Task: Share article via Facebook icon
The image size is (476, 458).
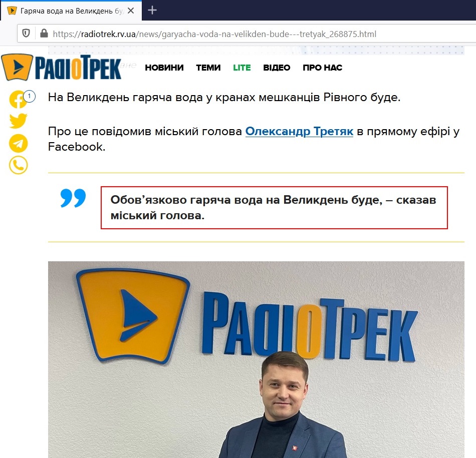Action: click(18, 99)
